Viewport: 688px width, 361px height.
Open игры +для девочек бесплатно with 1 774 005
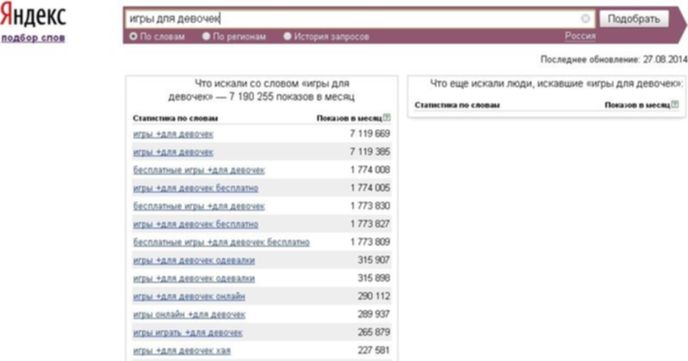pos(195,188)
